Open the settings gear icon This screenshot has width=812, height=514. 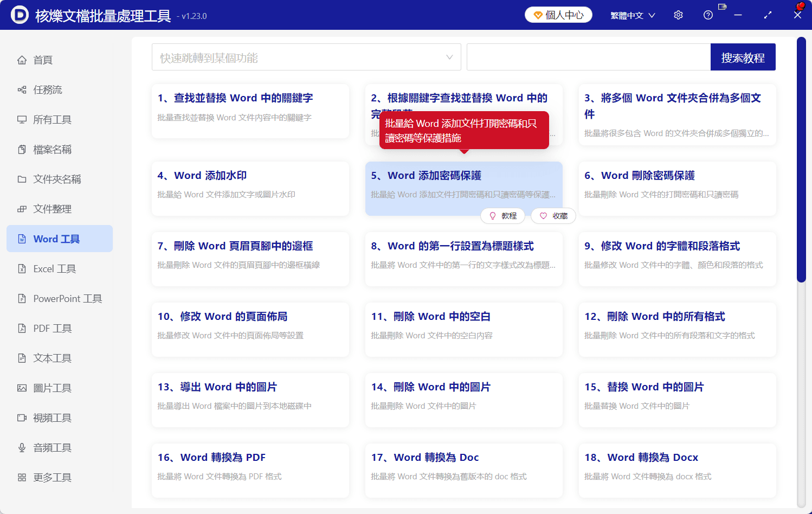click(678, 15)
